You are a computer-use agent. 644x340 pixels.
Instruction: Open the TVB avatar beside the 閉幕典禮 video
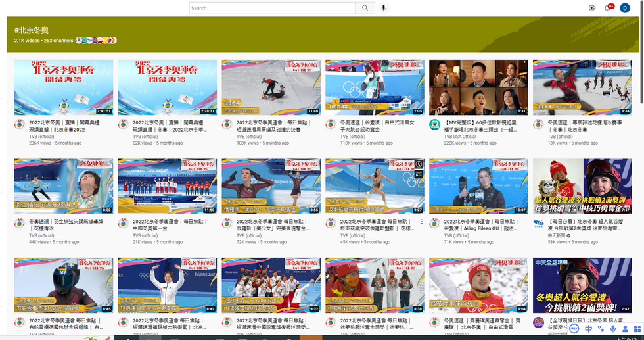point(124,124)
